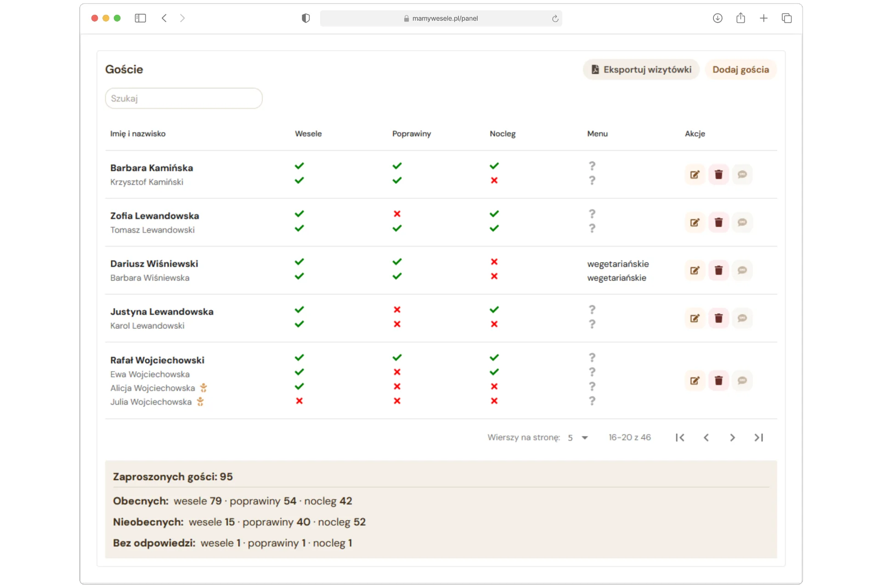Open the Safari share menu
The image size is (882, 588).
(x=741, y=18)
